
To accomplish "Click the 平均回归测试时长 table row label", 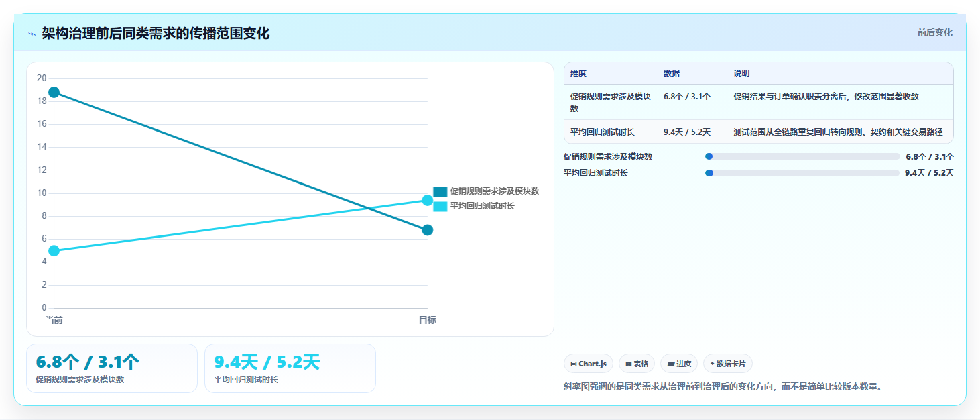I will (x=603, y=132).
